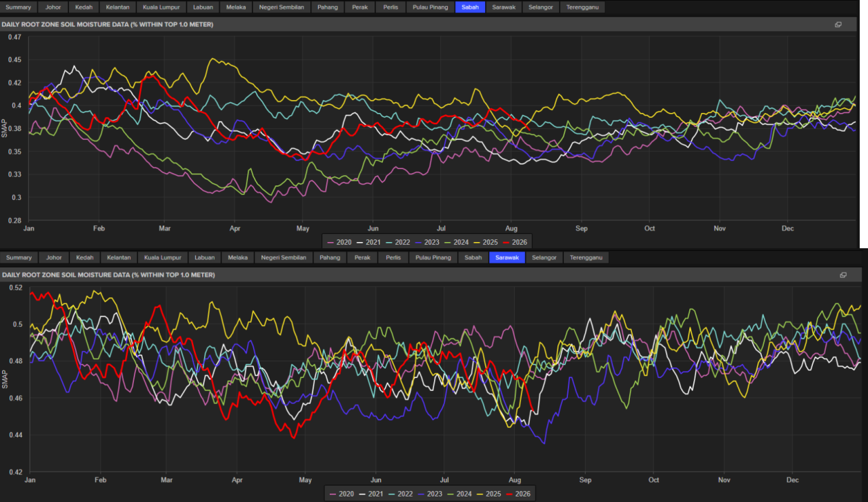Viewport: 868px width, 502px height.
Task: Select Negeri Sembilan tab in bottom panel
Action: (284, 258)
